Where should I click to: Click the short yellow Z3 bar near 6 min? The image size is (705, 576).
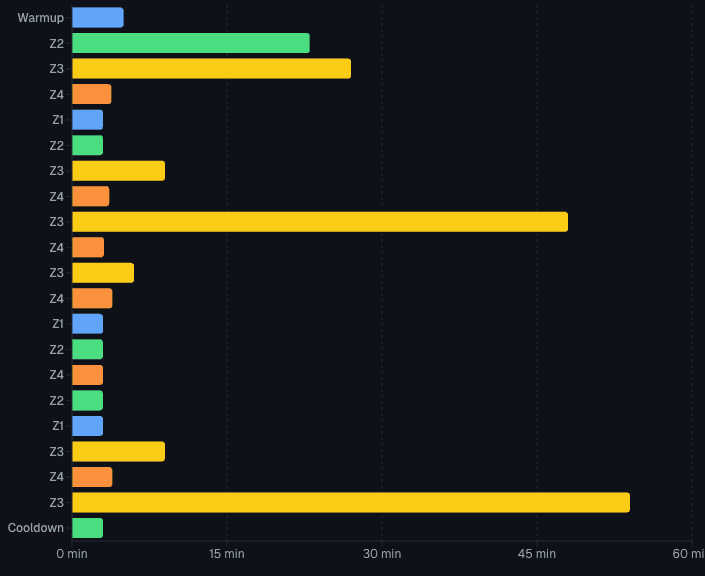click(103, 273)
